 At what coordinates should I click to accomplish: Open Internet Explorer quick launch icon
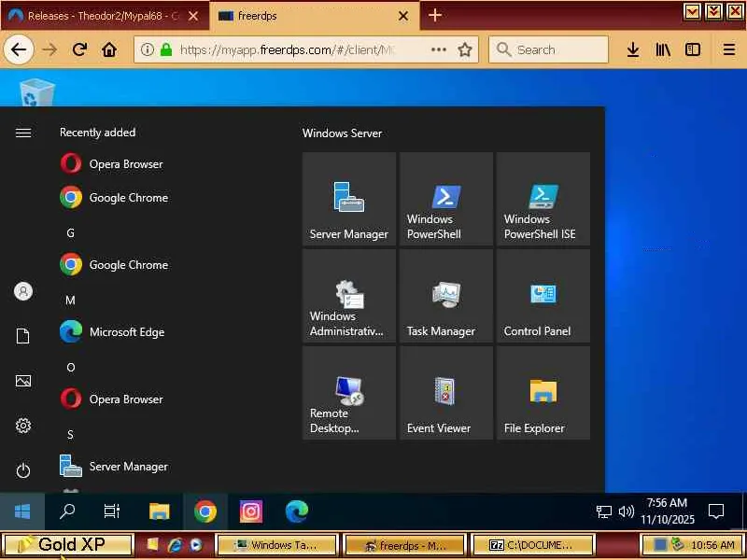click(x=175, y=545)
